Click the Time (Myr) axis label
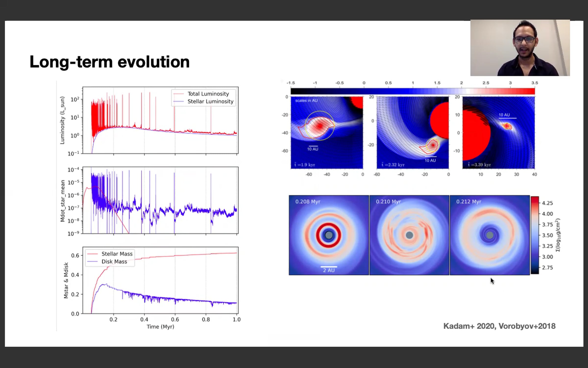588x368 pixels. click(160, 327)
